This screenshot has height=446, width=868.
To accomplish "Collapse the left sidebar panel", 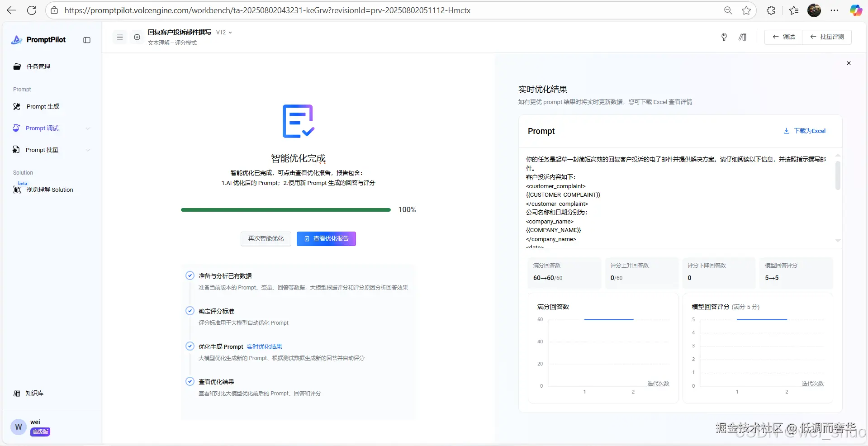I will tap(86, 40).
